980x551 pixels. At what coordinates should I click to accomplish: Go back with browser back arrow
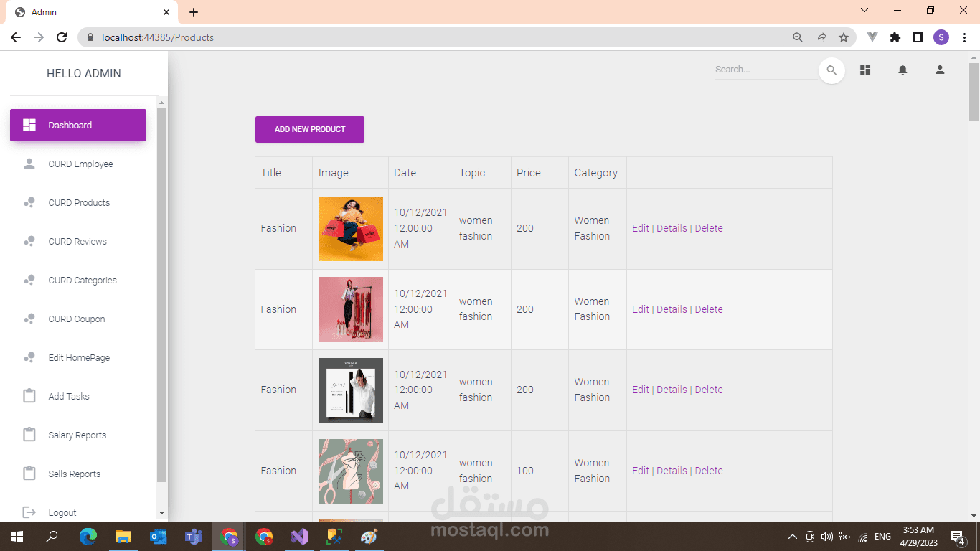click(16, 37)
